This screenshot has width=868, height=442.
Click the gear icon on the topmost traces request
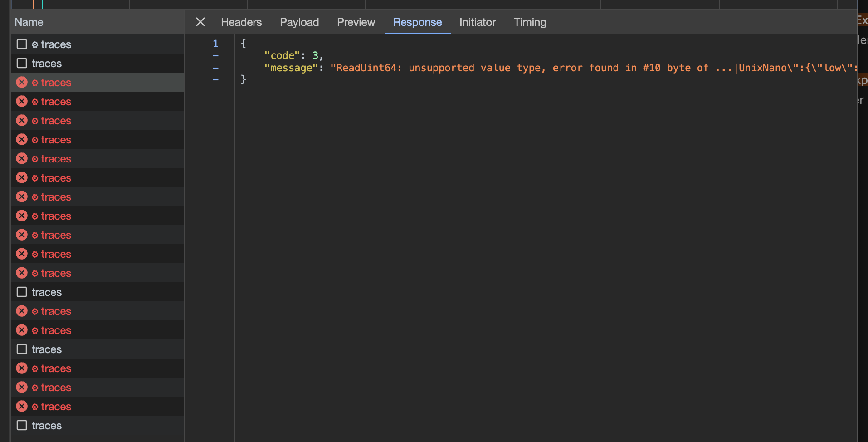pyautogui.click(x=34, y=44)
